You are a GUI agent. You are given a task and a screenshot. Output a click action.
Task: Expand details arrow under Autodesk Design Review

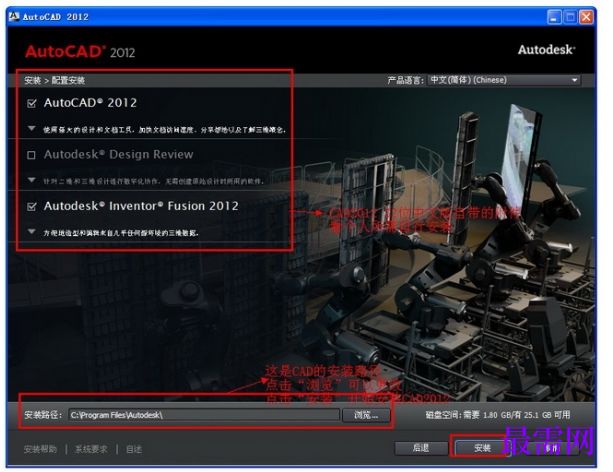(32, 180)
